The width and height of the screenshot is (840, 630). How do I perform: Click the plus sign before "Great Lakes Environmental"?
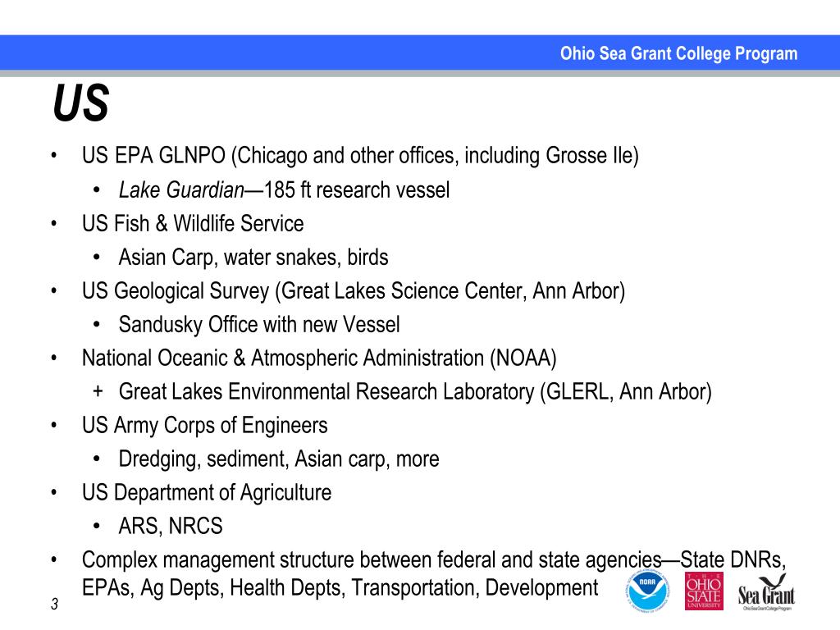97,391
